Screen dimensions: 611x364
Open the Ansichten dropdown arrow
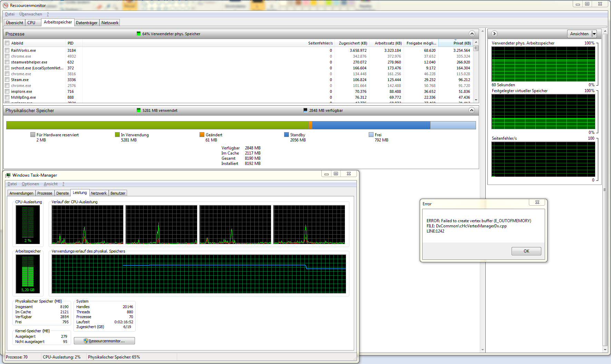(x=594, y=34)
